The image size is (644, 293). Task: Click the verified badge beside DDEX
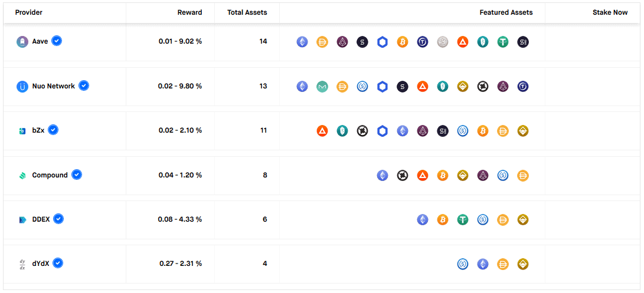(58, 219)
